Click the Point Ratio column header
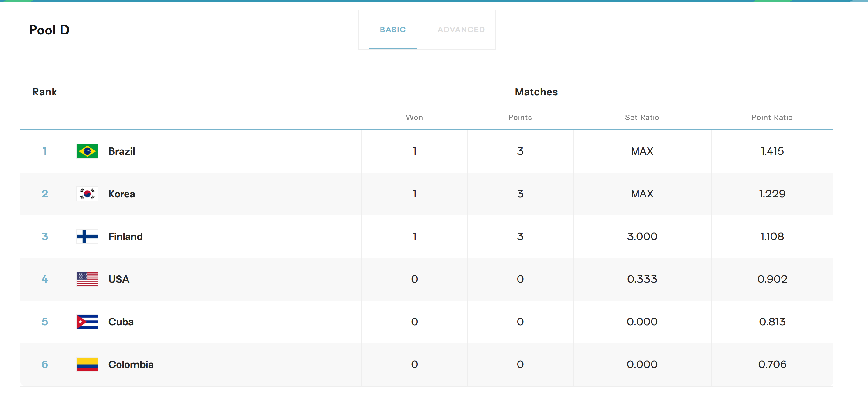Viewport: 868px width, 413px height. [x=771, y=117]
